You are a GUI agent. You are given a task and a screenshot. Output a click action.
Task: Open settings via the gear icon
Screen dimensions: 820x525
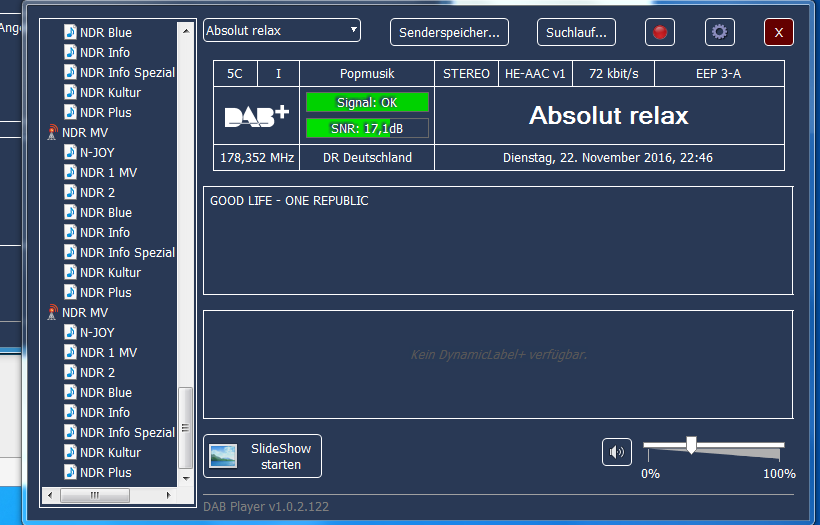719,32
